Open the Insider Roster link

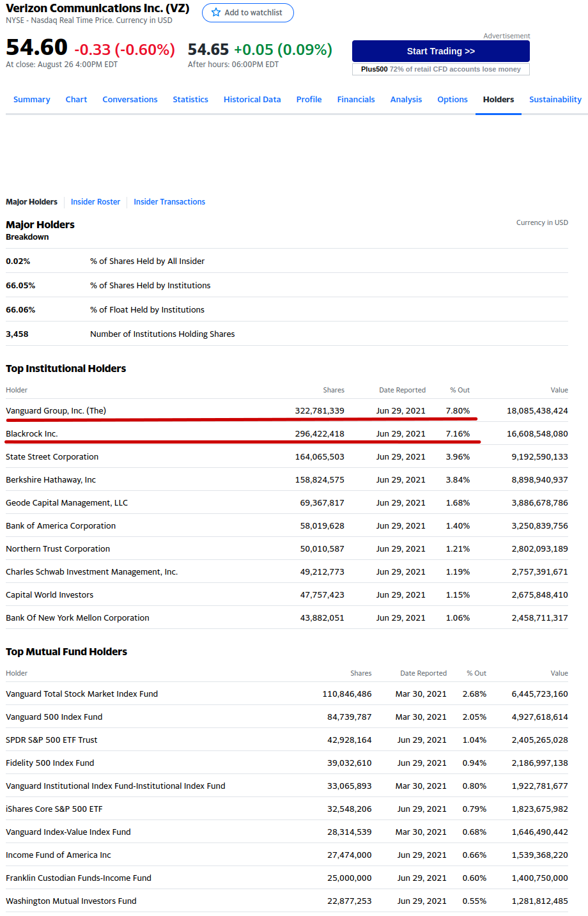pyautogui.click(x=95, y=202)
